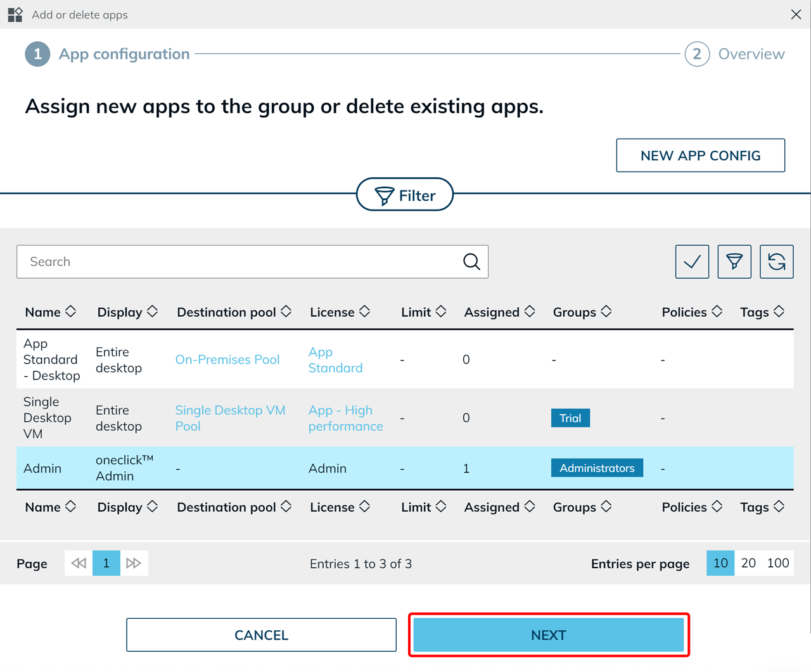This screenshot has width=811, height=672.
Task: Sort by Policies in top header
Action: [x=692, y=312]
